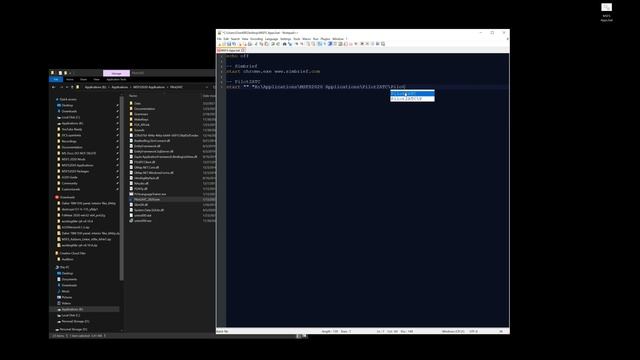The height and width of the screenshot is (360, 640).
Task: Open Sounds folder in file list
Action: coord(139,130)
